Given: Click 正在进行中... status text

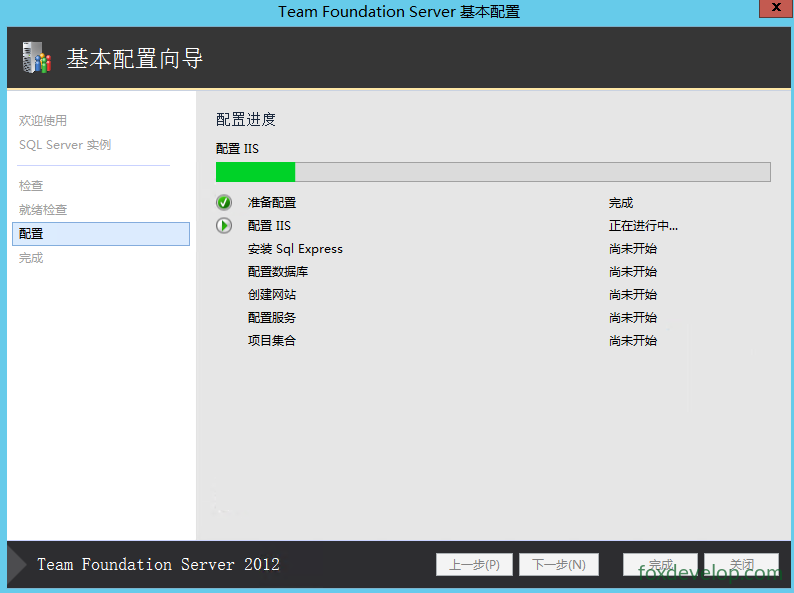Looking at the screenshot, I should [x=643, y=225].
